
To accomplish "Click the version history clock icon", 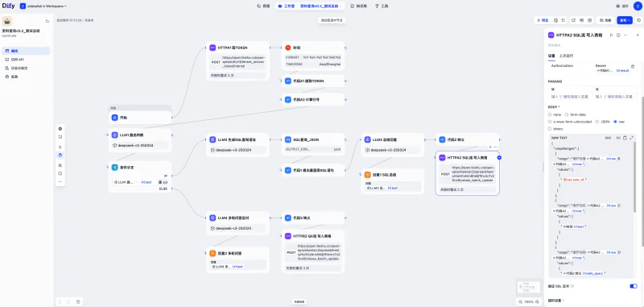I will click(638, 20).
